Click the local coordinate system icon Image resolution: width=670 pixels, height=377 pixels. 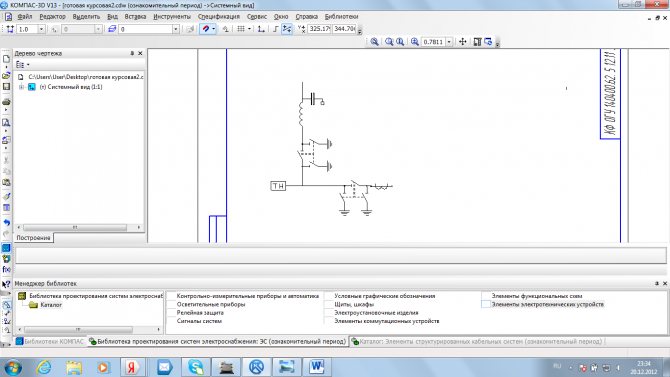click(x=261, y=29)
